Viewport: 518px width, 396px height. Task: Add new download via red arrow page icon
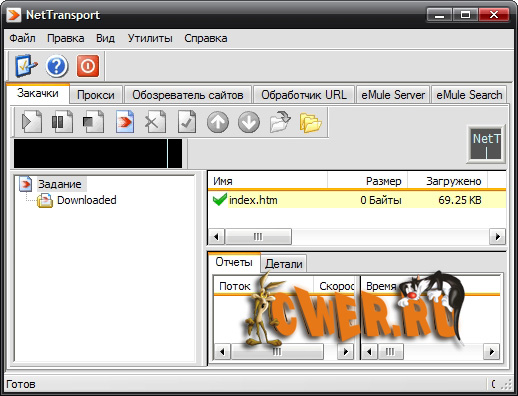point(125,122)
